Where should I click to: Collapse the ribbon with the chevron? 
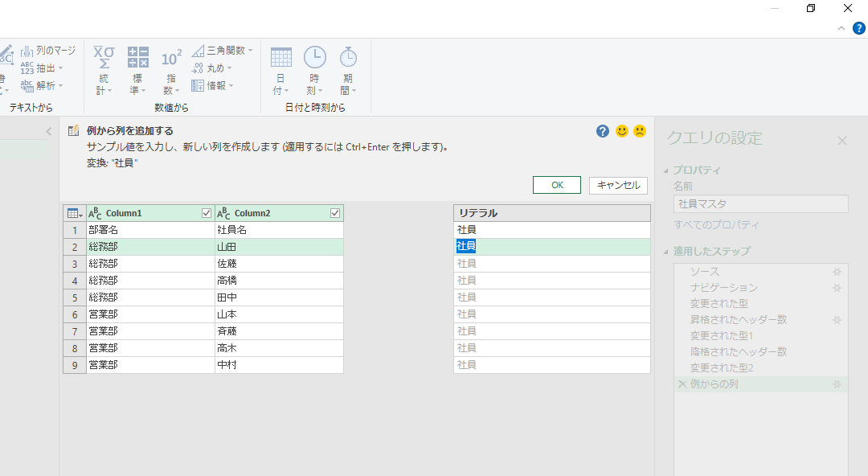(x=841, y=28)
